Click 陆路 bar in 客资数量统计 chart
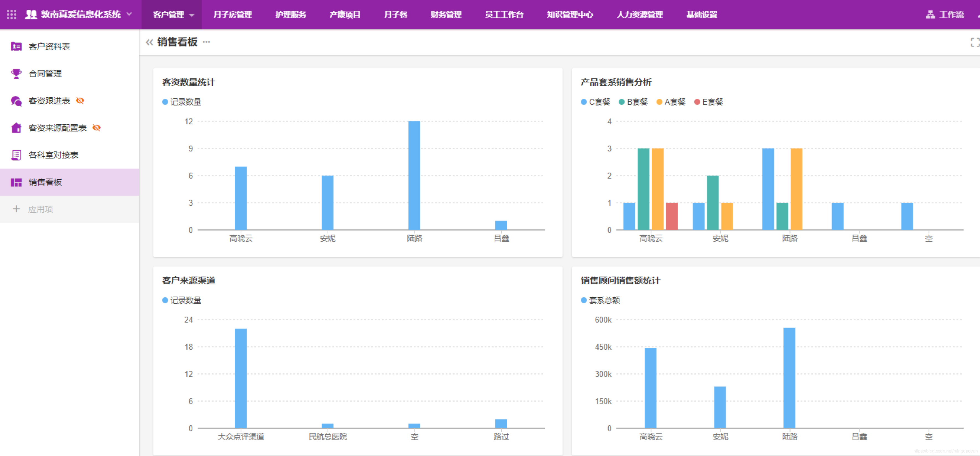Screen dimensions: 980x456 coord(414,175)
